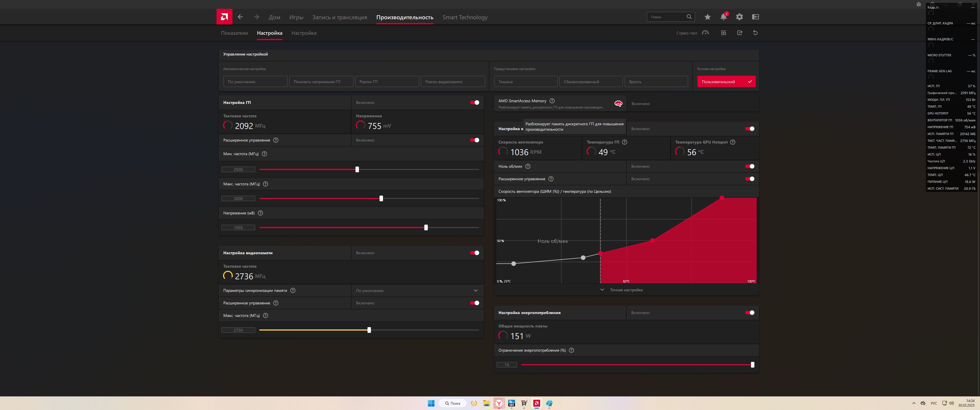Switch to the Показатели tab

pos(234,33)
